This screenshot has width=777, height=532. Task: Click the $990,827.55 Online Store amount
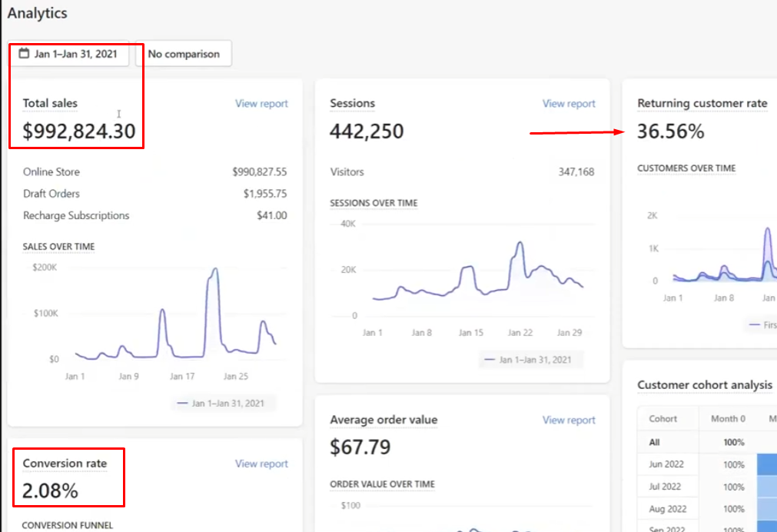click(x=259, y=172)
